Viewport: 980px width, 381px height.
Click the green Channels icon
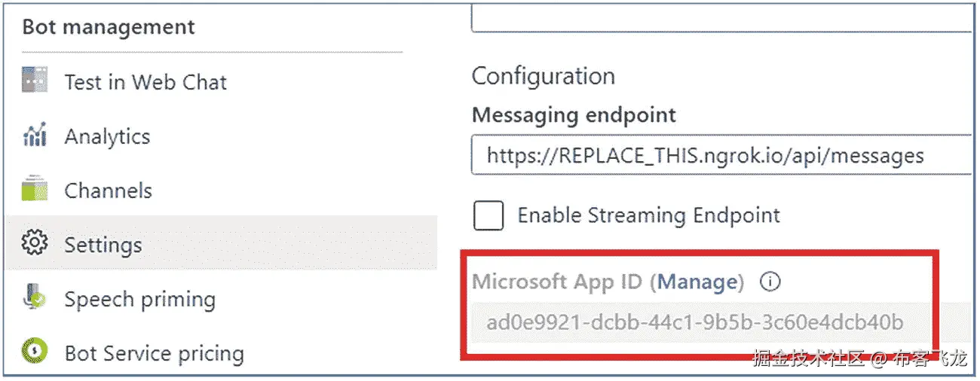(x=35, y=190)
